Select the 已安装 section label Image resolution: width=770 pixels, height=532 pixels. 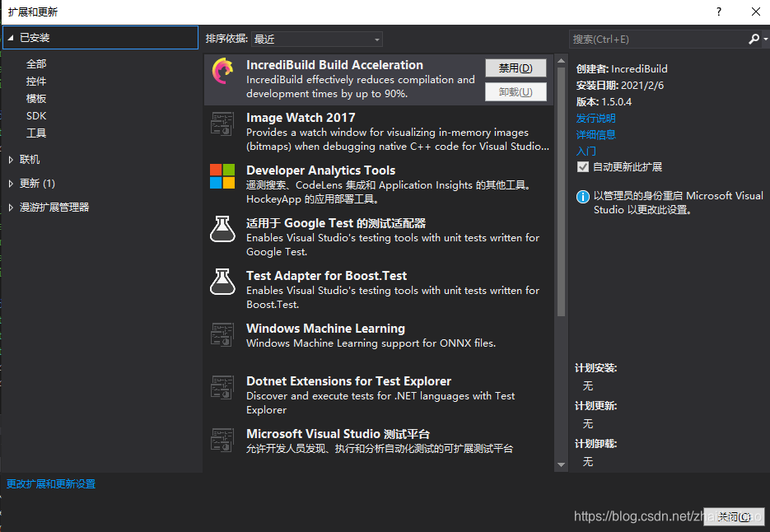pos(35,38)
